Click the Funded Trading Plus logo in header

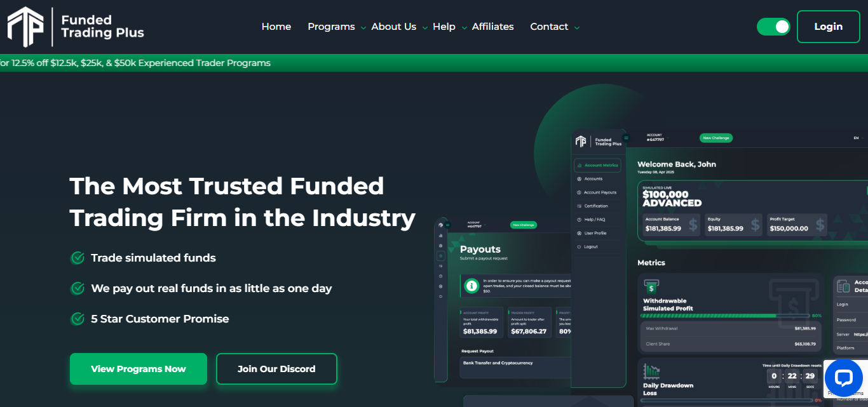pos(76,27)
